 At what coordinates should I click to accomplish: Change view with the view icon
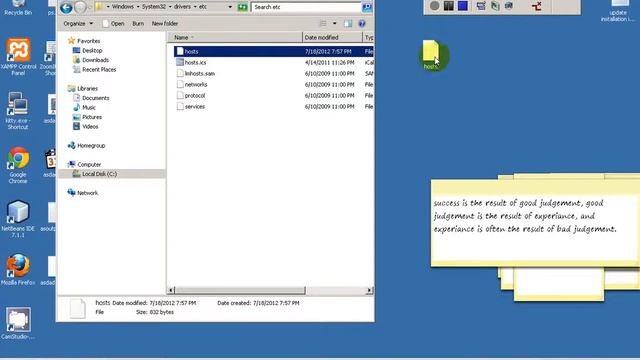point(323,24)
